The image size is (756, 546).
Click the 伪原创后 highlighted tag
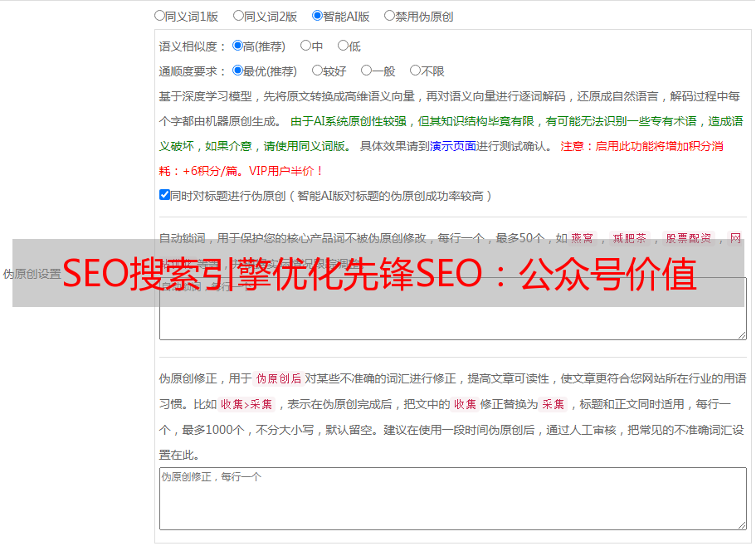(279, 378)
